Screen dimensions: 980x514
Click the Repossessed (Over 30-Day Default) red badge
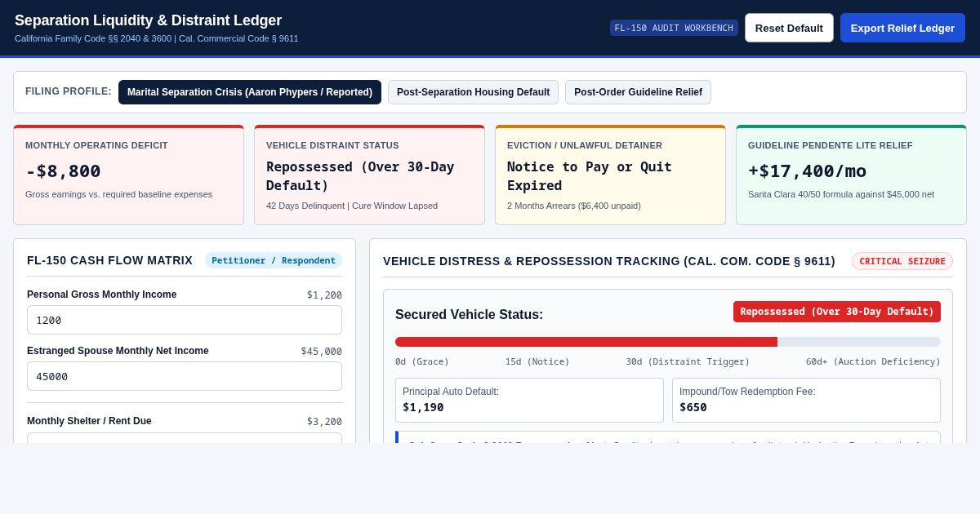point(837,312)
